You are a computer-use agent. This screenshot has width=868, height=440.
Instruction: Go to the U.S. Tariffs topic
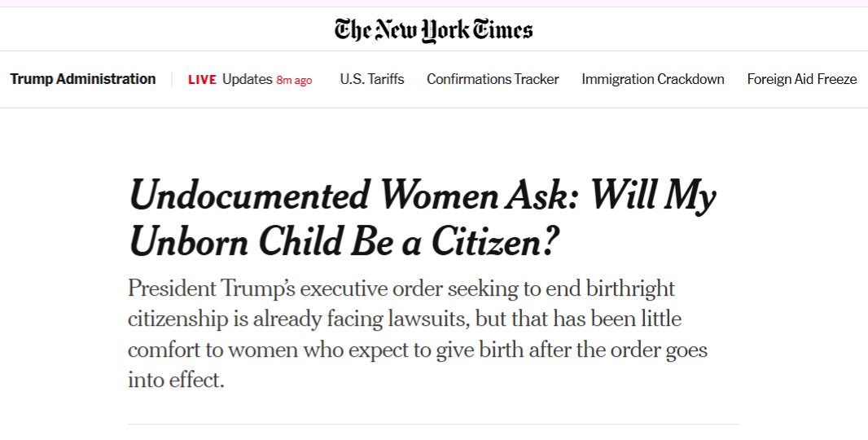point(372,79)
